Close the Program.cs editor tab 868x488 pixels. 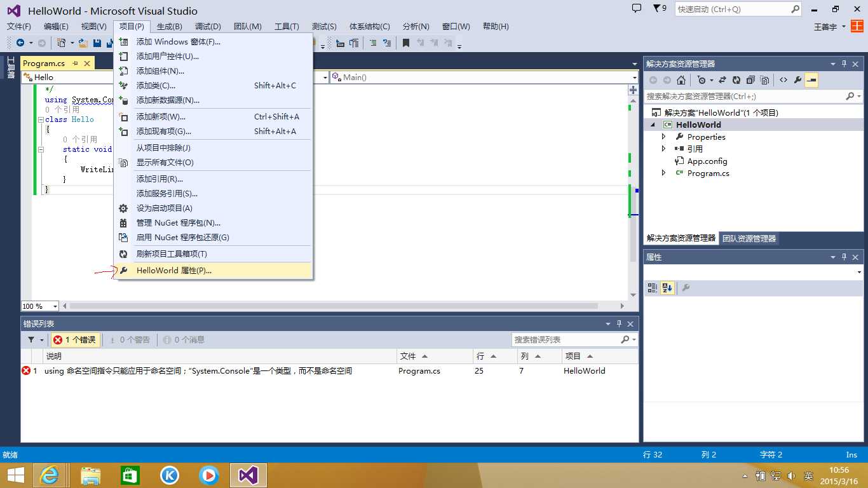pyautogui.click(x=87, y=63)
